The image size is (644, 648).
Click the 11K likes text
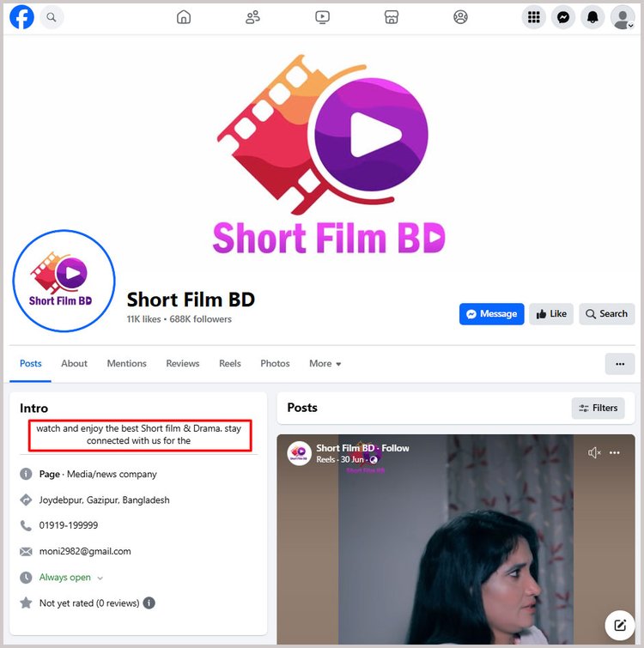click(x=143, y=319)
